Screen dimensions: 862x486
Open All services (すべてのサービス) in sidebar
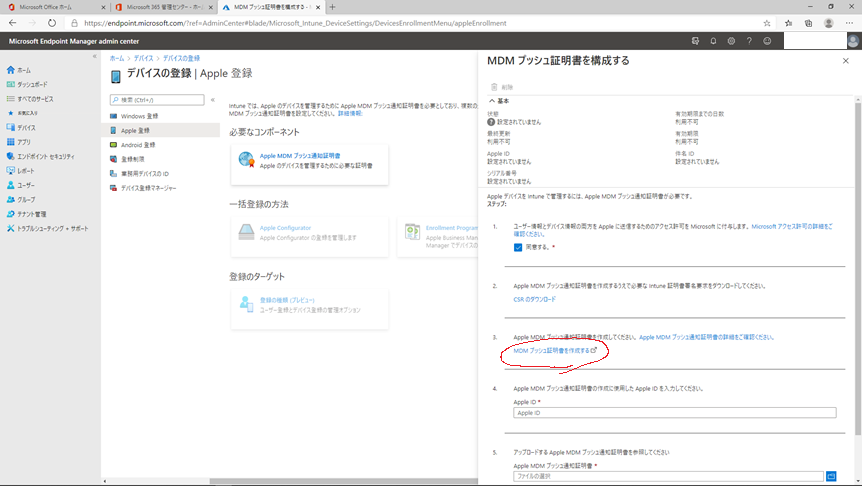pyautogui.click(x=30, y=99)
